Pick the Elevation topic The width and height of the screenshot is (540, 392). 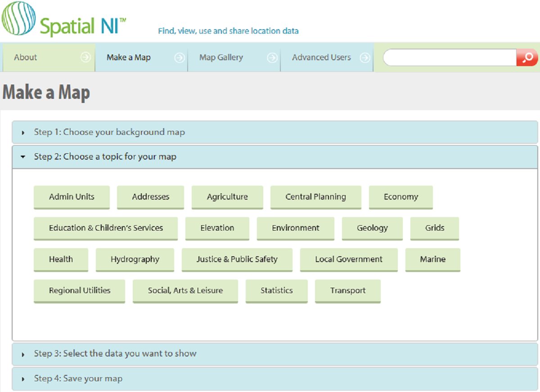(x=217, y=228)
